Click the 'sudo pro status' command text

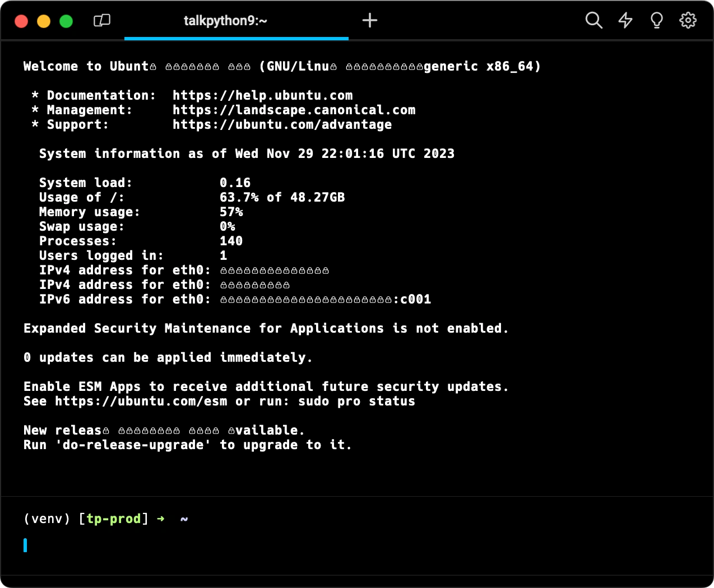coord(356,401)
